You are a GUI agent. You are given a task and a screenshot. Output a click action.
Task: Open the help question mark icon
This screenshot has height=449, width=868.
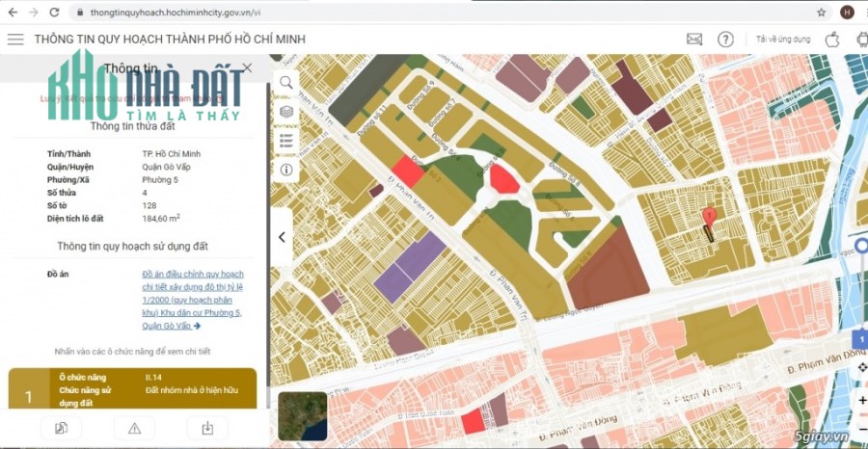(x=726, y=40)
